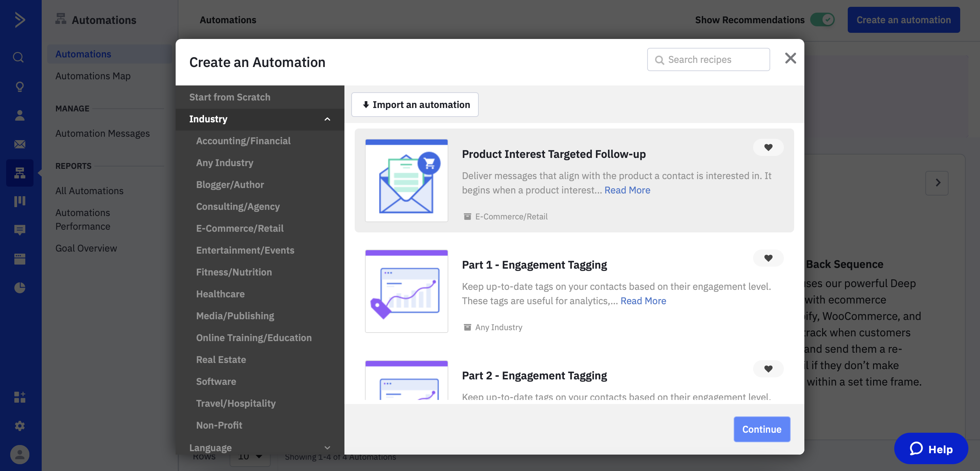Click the E-Commerce/Retail tag on recipe
This screenshot has width=980, height=471.
(x=506, y=216)
